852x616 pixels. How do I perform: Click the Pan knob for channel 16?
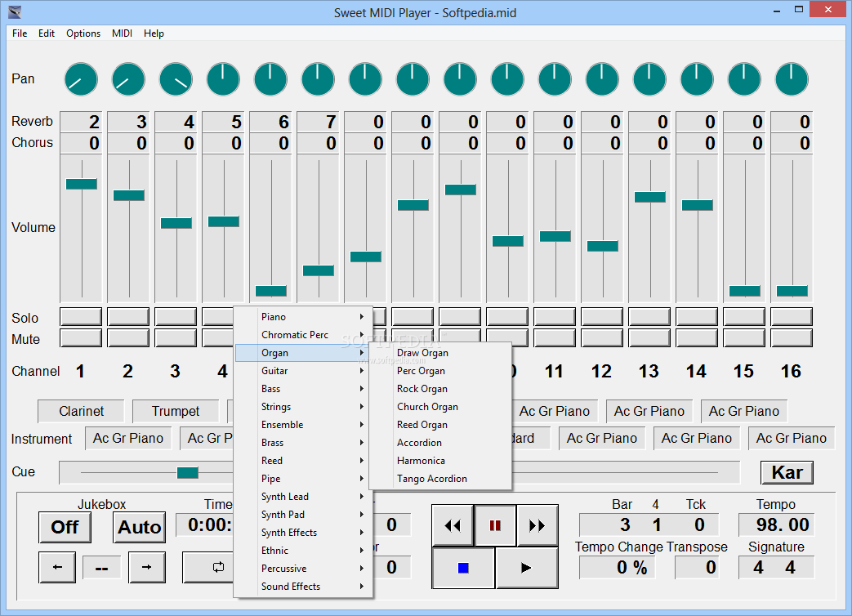(791, 79)
